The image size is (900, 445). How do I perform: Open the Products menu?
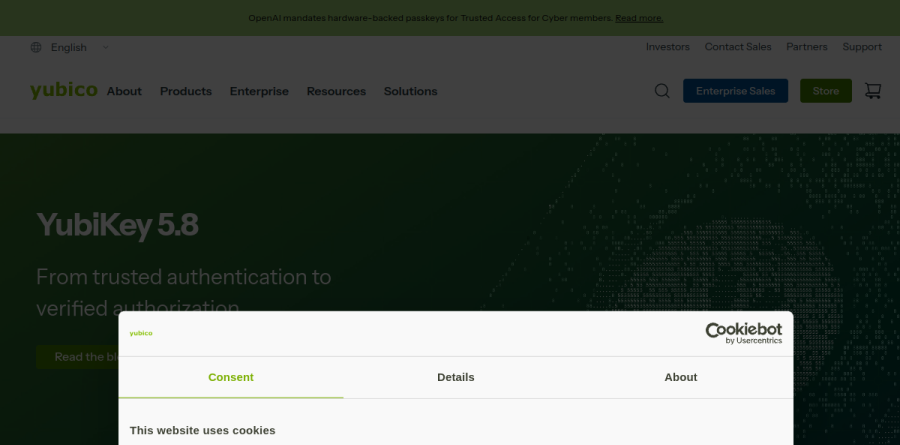(x=186, y=91)
